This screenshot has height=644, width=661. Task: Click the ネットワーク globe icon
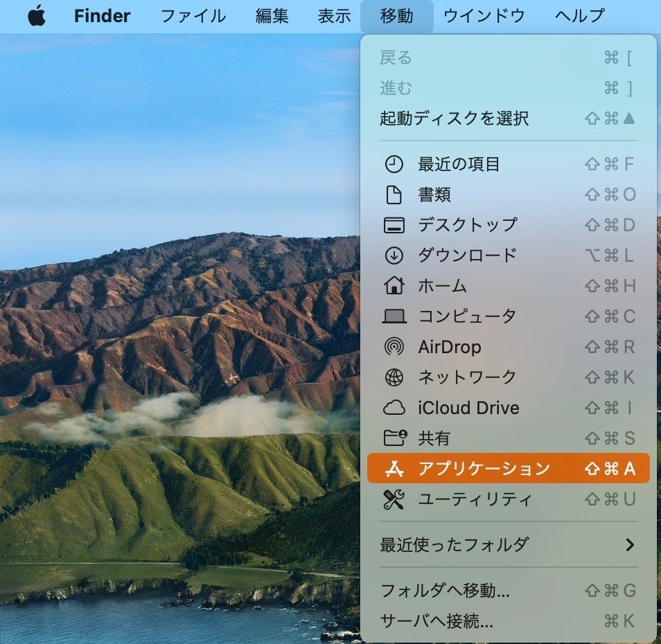[394, 377]
